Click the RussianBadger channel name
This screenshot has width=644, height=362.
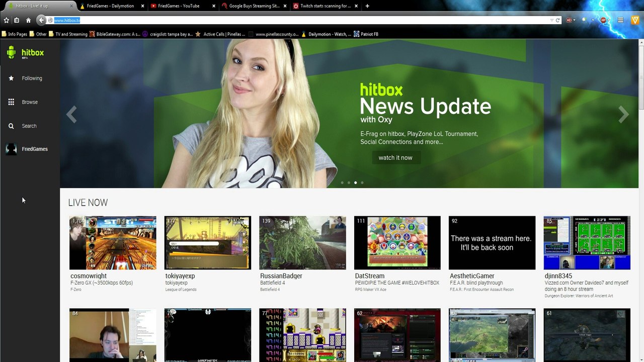[x=281, y=276]
